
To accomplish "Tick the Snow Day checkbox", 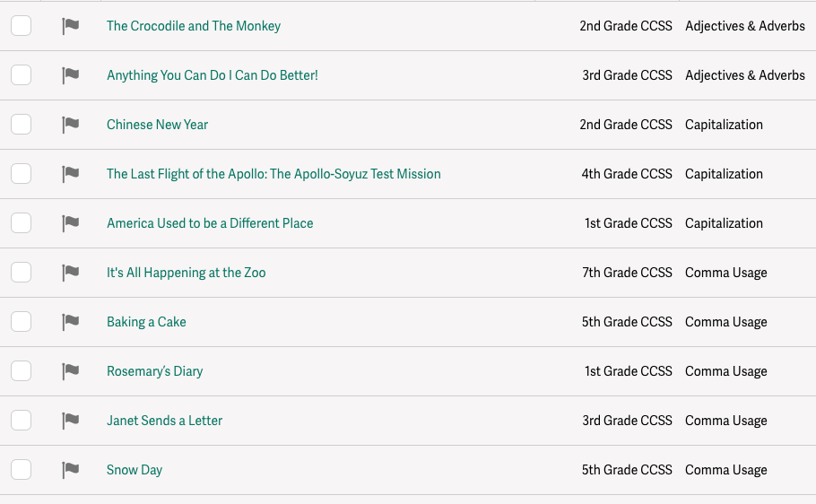I will coord(21,470).
